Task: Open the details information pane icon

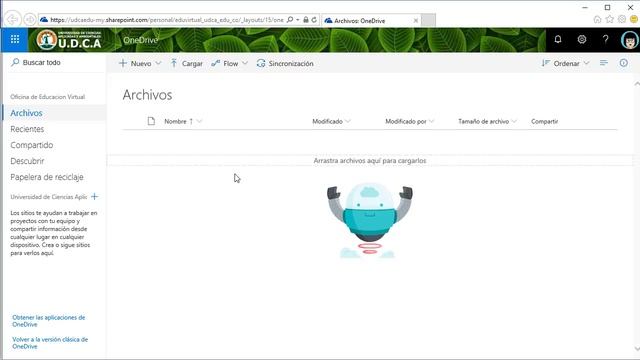Action: pos(624,63)
